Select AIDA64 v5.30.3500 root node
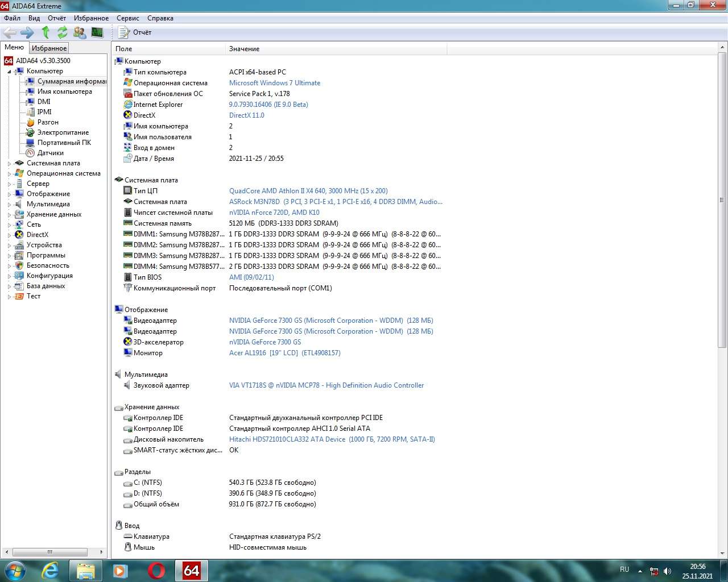 click(43, 61)
